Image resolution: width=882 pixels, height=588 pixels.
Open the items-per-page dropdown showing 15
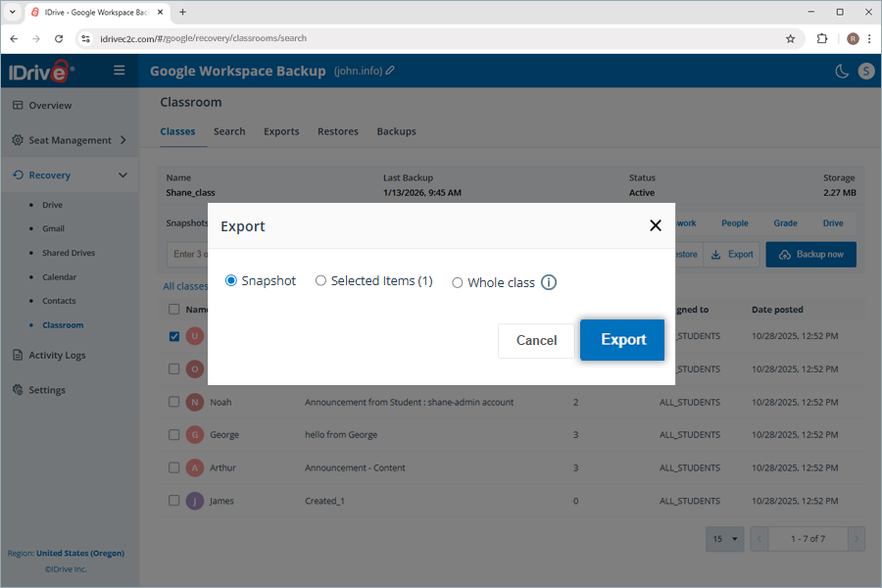[x=724, y=538]
